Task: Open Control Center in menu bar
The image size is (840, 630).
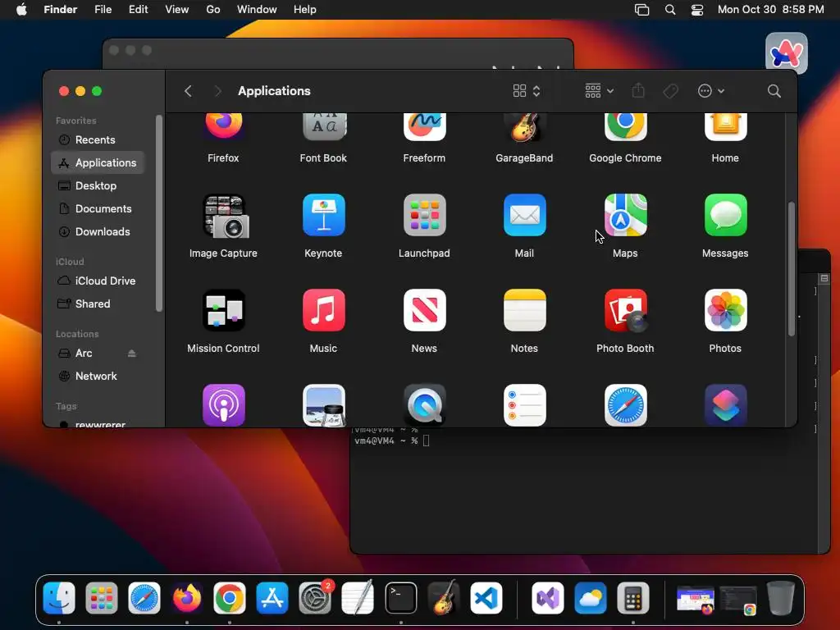Action: pyautogui.click(x=697, y=10)
